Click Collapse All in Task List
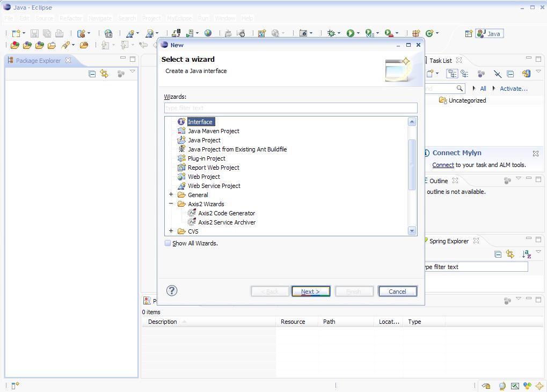The width and height of the screenshot is (547, 392). [x=510, y=74]
